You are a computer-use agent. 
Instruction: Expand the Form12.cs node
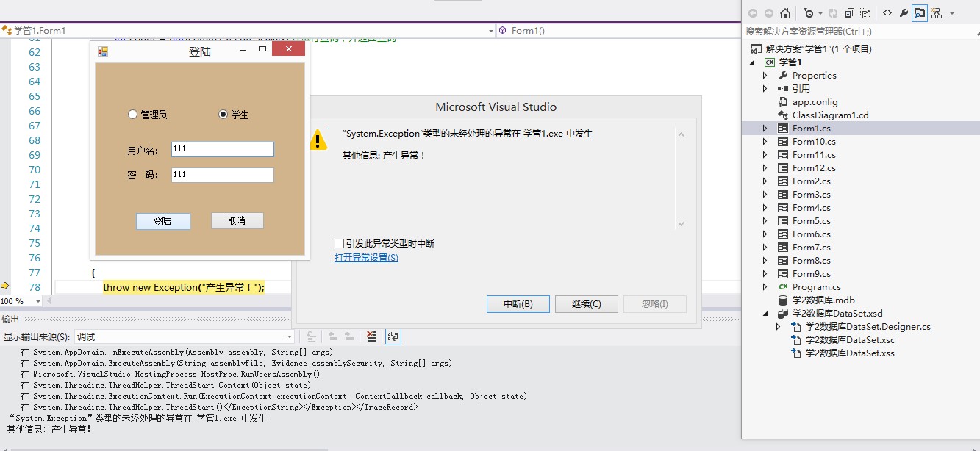[765, 168]
